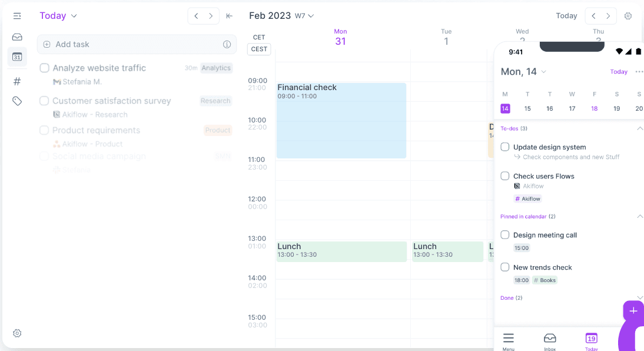Open settings gear in sidebar bottom

tap(17, 333)
